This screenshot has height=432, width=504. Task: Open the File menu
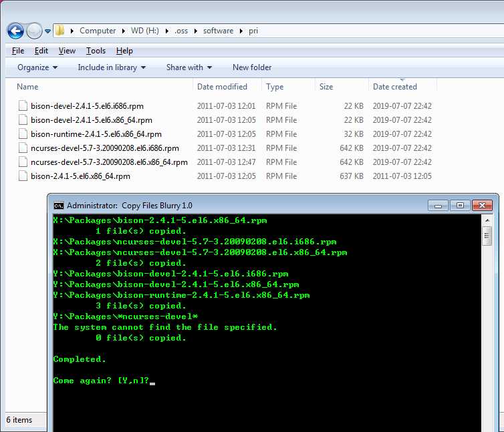(18, 51)
